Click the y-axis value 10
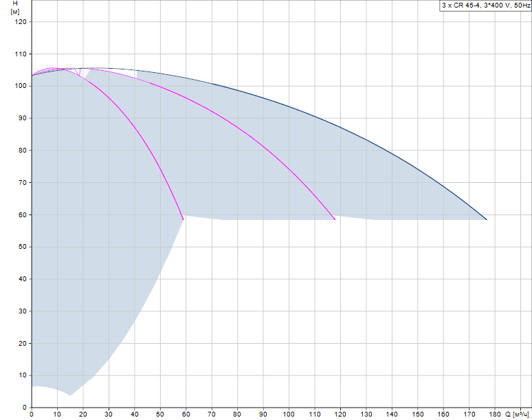532x420 pixels. point(23,375)
